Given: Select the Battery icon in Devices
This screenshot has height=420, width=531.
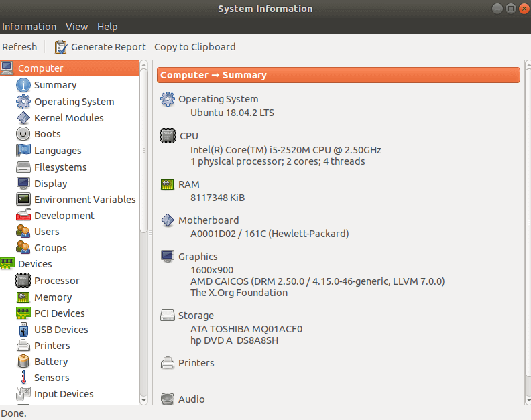Looking at the screenshot, I should coord(23,362).
